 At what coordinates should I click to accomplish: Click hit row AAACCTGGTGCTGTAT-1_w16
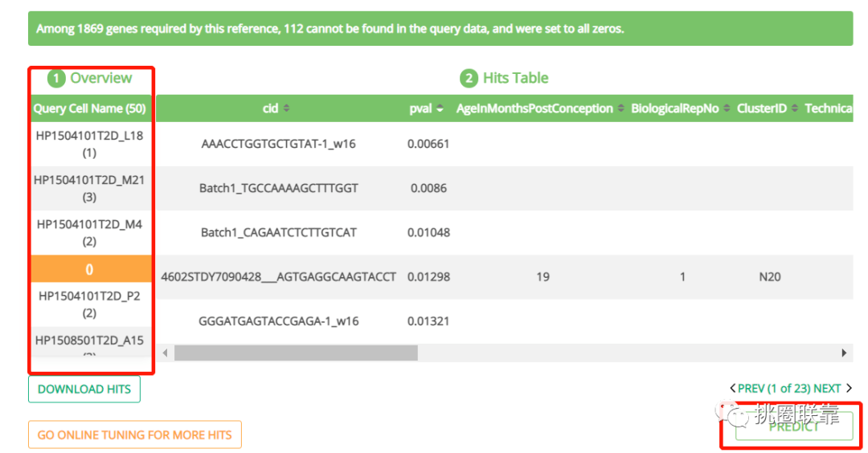(278, 145)
